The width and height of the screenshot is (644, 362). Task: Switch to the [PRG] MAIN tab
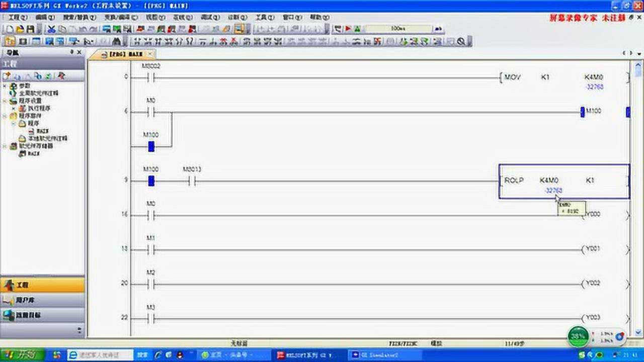click(125, 54)
